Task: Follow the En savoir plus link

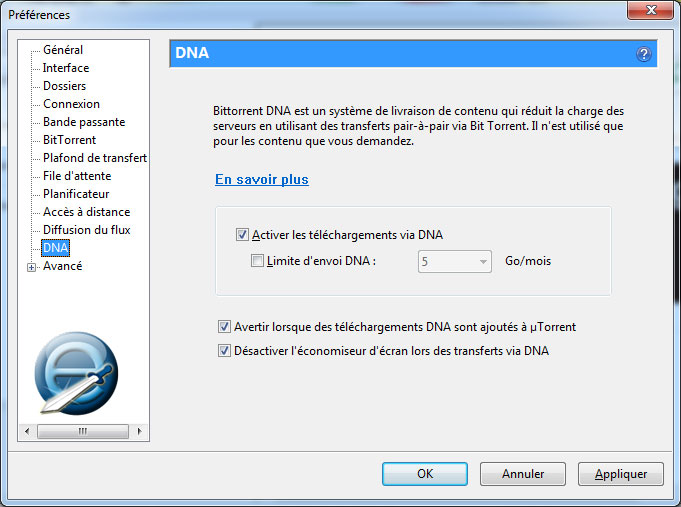Action: (262, 179)
